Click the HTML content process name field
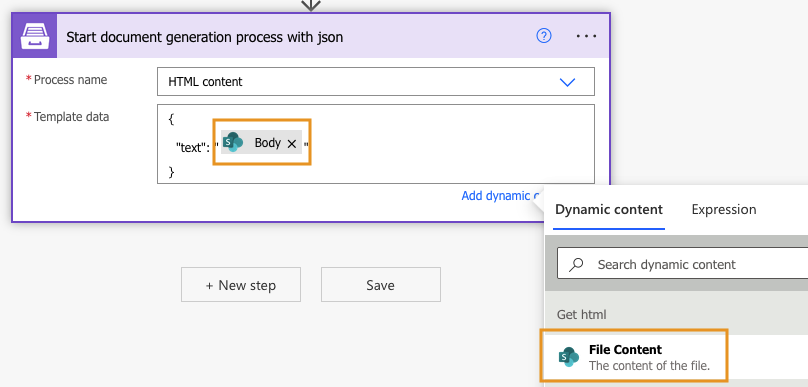Viewport: 808px width, 387px height. click(x=376, y=81)
